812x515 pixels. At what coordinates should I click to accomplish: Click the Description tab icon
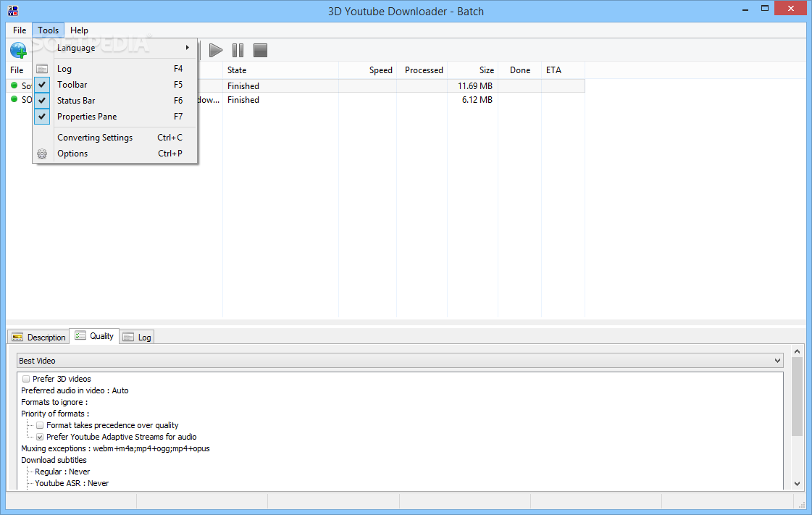pos(17,337)
